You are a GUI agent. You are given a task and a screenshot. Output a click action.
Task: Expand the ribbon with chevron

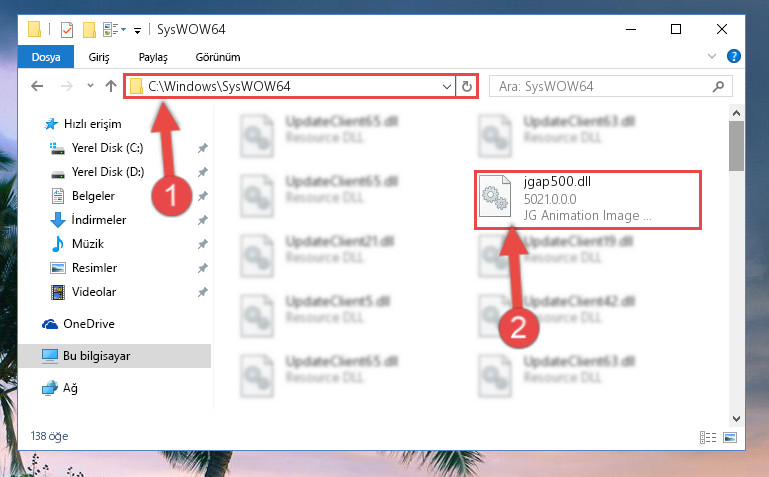click(x=712, y=56)
